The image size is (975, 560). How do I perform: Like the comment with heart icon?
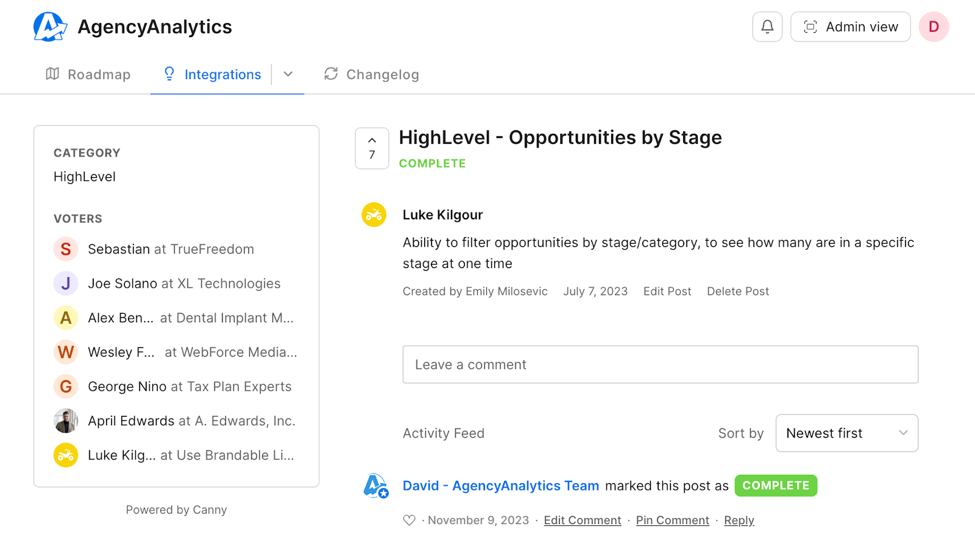pos(409,520)
